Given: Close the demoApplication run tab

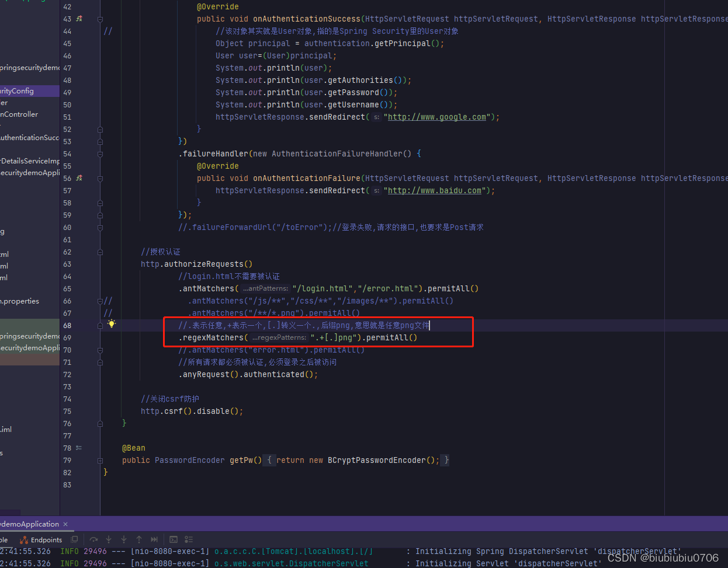Looking at the screenshot, I should [x=65, y=524].
